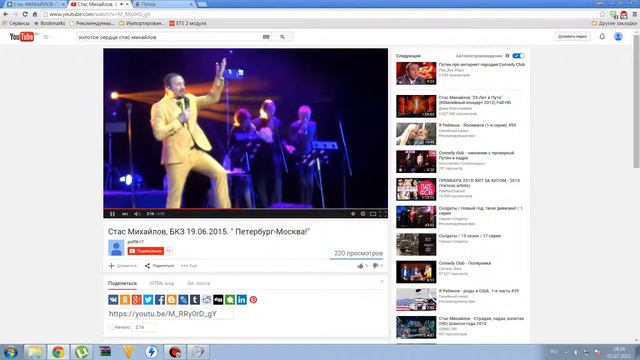Open uTorrent from the taskbar

click(x=81, y=352)
